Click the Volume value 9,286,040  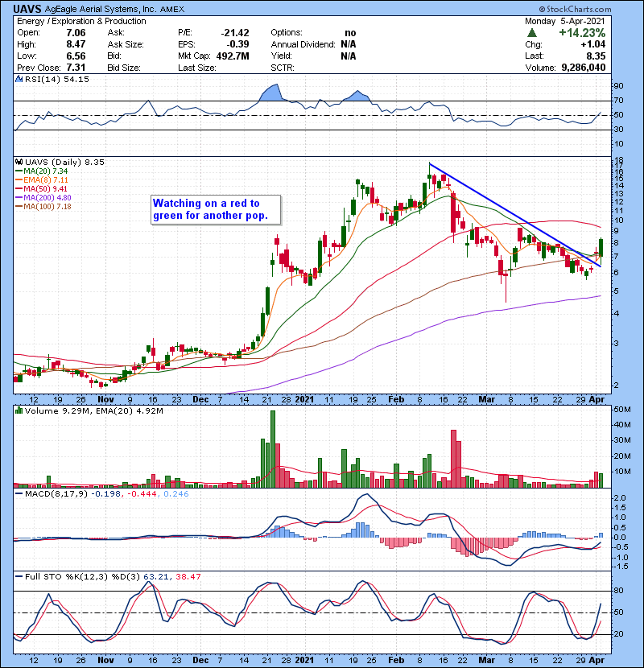click(584, 68)
